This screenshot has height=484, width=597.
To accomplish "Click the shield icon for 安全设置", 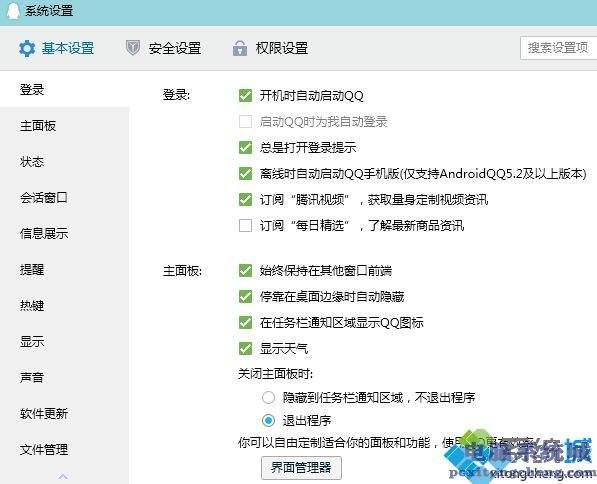I will coord(133,48).
